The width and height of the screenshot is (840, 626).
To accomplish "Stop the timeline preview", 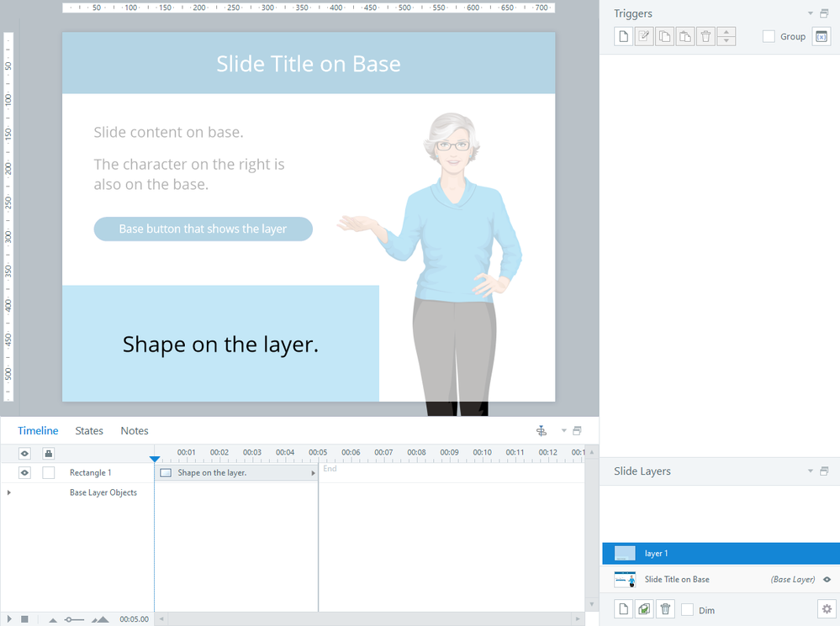I will (24, 619).
